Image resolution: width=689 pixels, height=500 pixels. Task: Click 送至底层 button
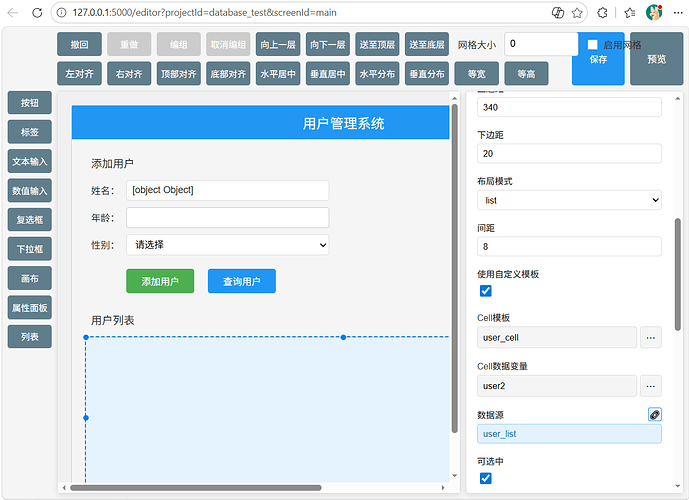coord(427,44)
